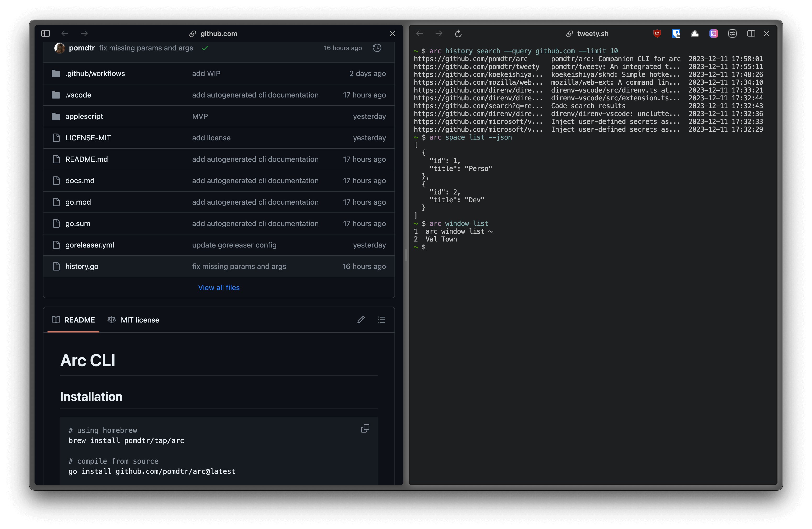Click the file icon beside go.sum

56,224
